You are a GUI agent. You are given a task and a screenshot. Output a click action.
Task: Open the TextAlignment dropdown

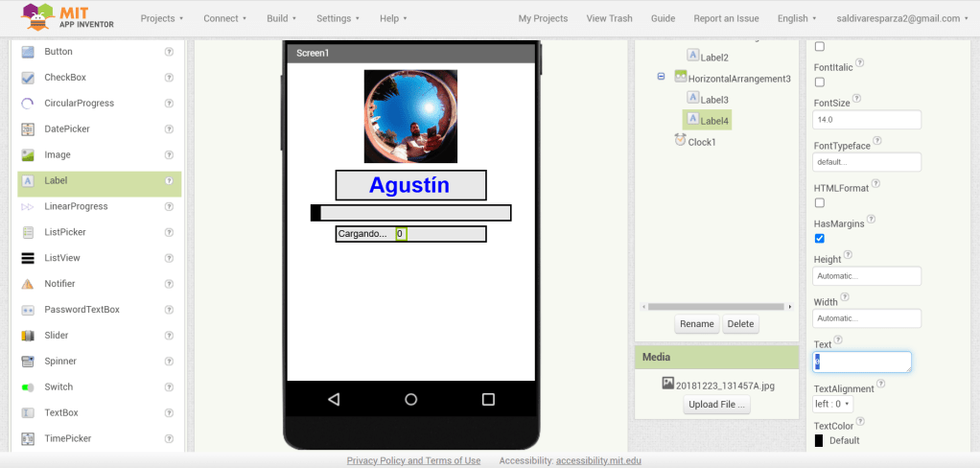(832, 405)
